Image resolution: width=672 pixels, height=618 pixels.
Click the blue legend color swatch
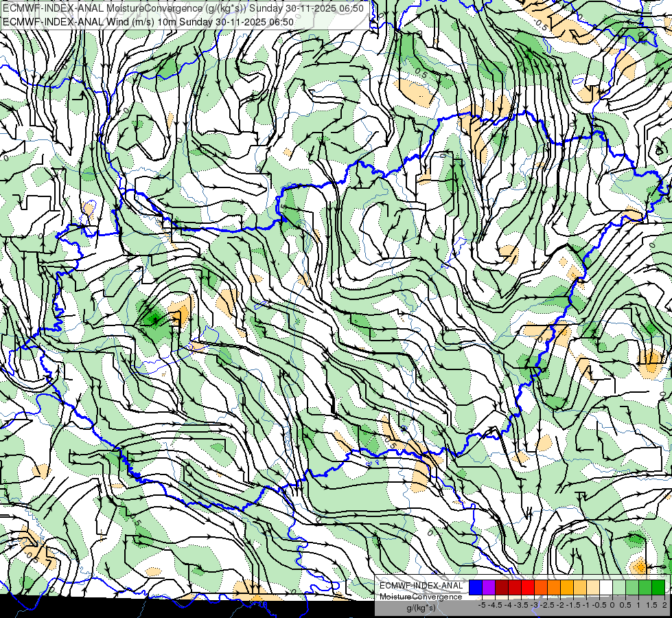476,587
